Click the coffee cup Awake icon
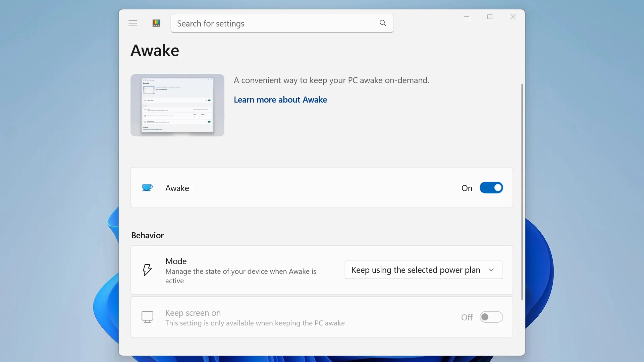Image resolution: width=644 pixels, height=362 pixels. [147, 188]
